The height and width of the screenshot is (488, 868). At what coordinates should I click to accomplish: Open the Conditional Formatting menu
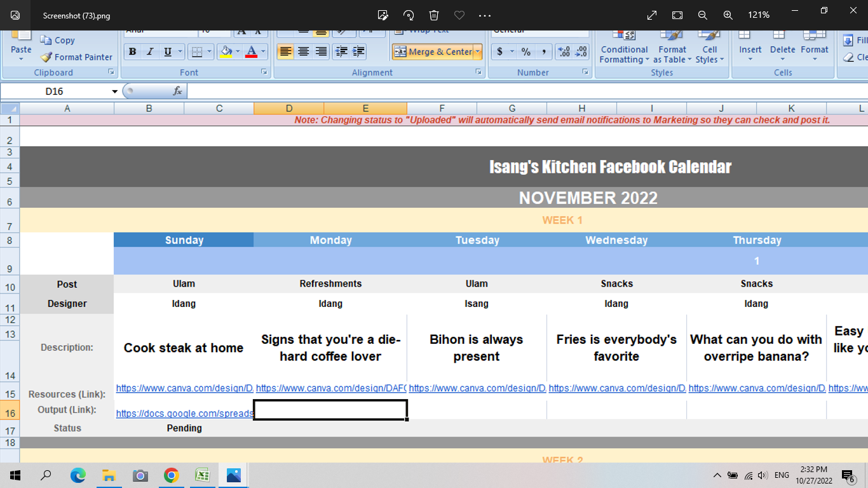(x=624, y=47)
